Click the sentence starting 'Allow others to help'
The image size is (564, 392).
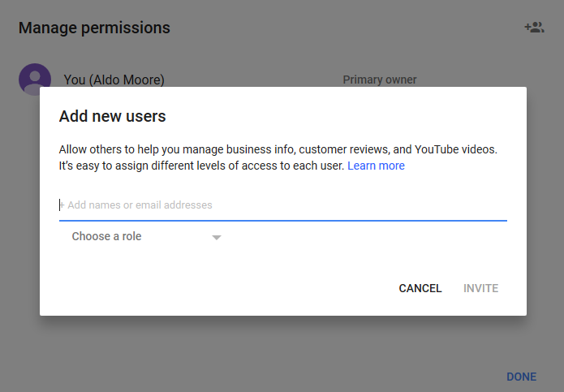(278, 149)
